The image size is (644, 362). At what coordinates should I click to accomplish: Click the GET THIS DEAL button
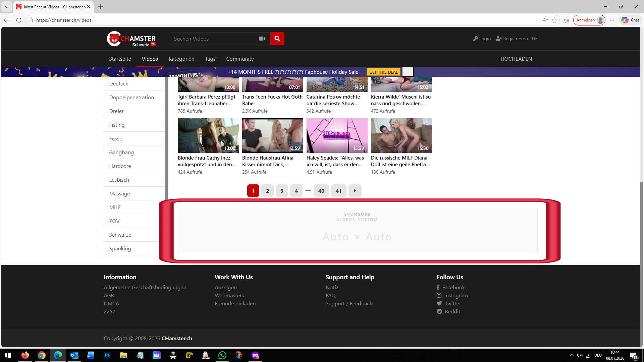383,72
